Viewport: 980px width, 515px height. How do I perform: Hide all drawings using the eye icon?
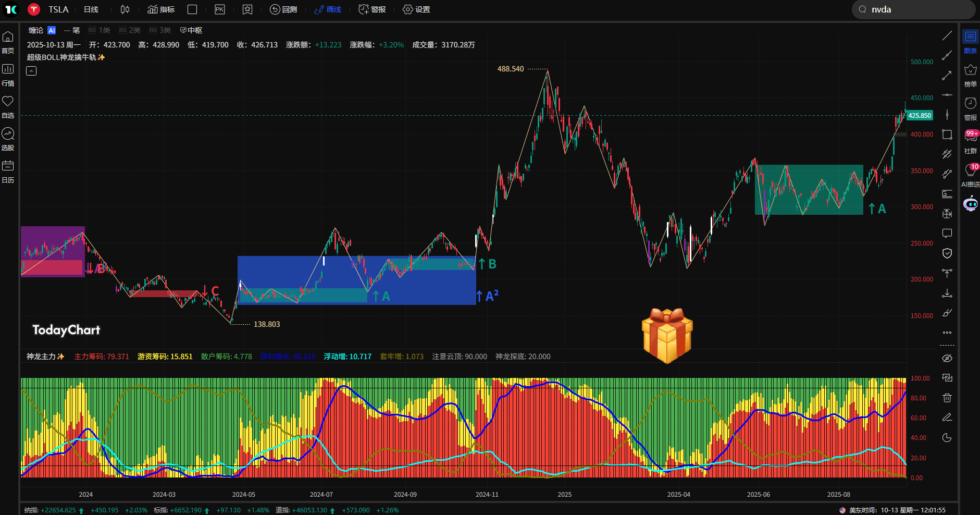click(x=948, y=358)
